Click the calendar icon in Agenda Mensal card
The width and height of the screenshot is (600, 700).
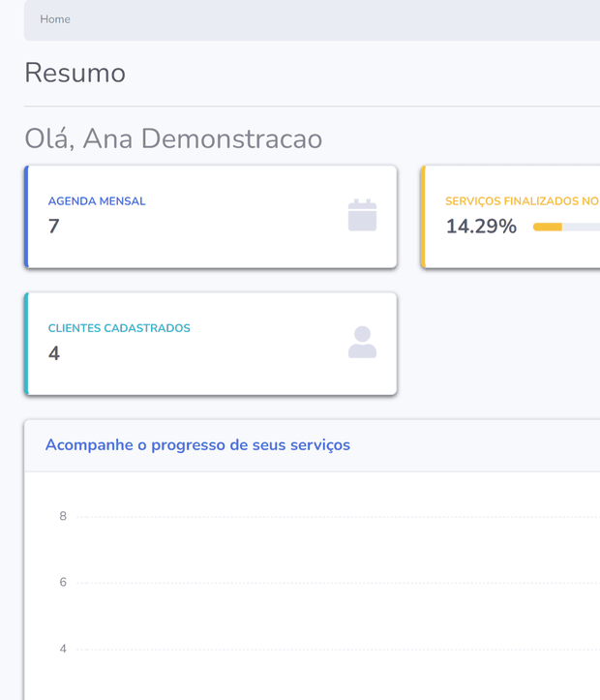[x=362, y=215]
